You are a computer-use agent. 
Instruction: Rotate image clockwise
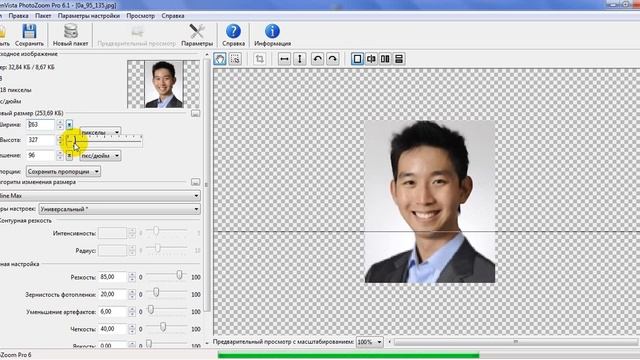point(333,59)
